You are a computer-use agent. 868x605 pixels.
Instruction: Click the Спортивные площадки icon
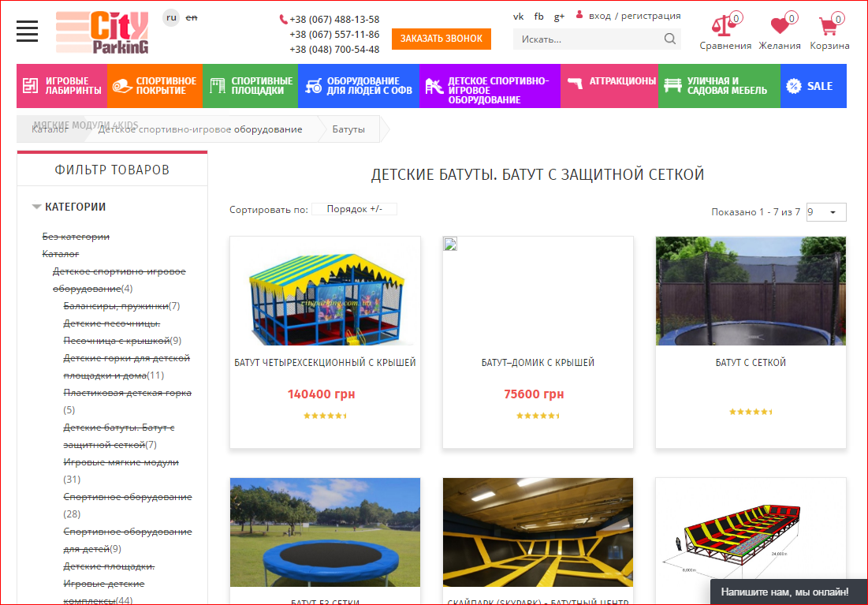click(x=218, y=85)
